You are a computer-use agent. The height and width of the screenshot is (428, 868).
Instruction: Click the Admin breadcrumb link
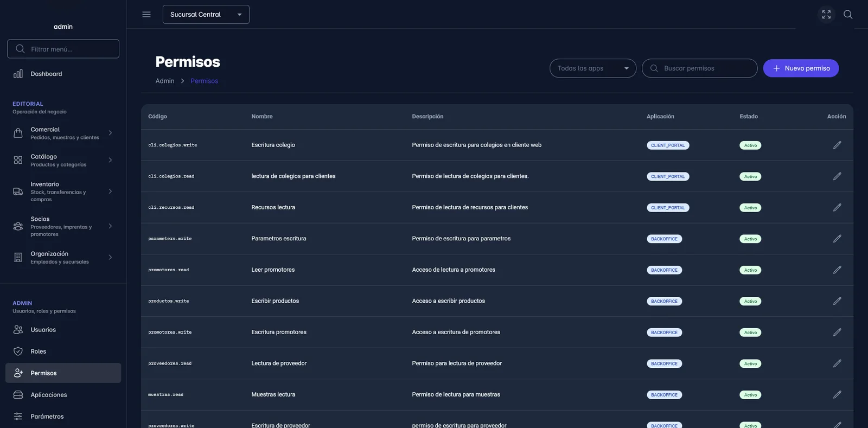[165, 81]
